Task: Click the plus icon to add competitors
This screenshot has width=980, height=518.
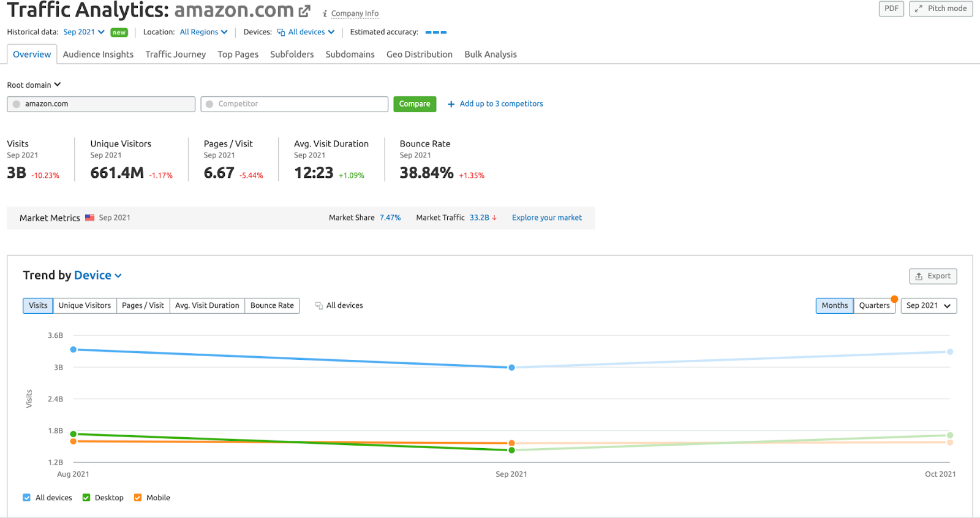Action: click(451, 104)
